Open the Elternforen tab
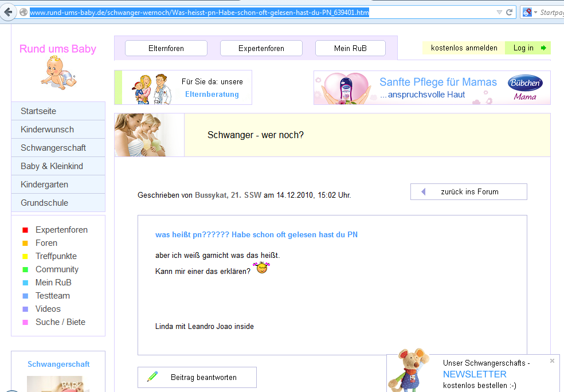The image size is (564, 392). click(x=166, y=48)
